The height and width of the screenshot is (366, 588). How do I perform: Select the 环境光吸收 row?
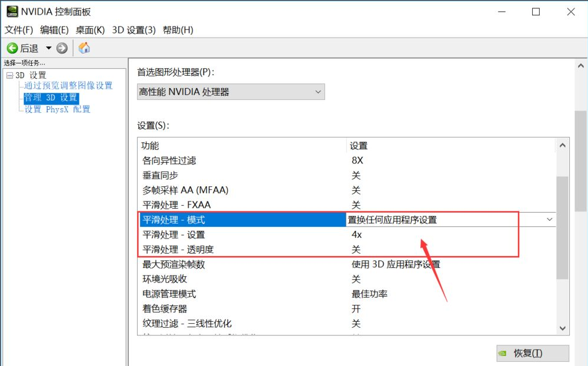347,279
